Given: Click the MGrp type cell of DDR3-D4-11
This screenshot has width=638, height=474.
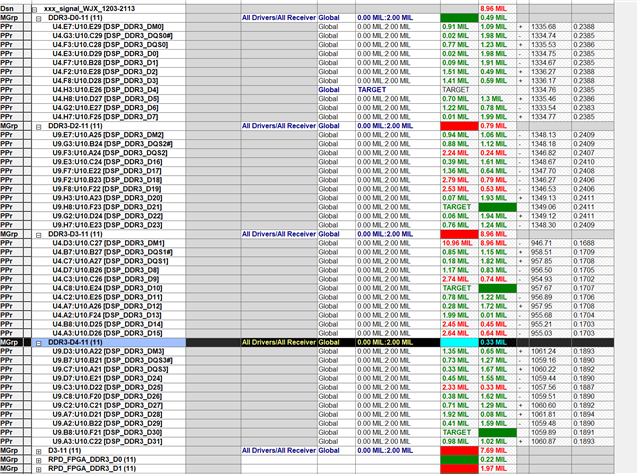Looking at the screenshot, I should [x=9, y=342].
